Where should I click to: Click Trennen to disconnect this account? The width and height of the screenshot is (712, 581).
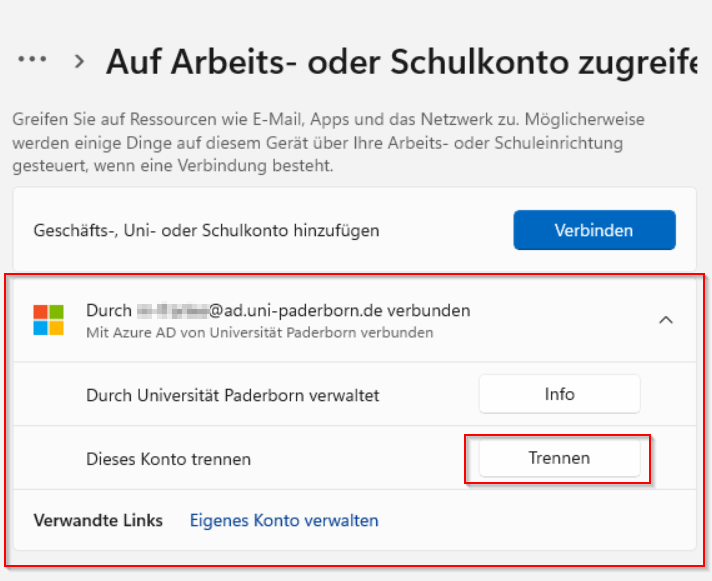pos(559,458)
